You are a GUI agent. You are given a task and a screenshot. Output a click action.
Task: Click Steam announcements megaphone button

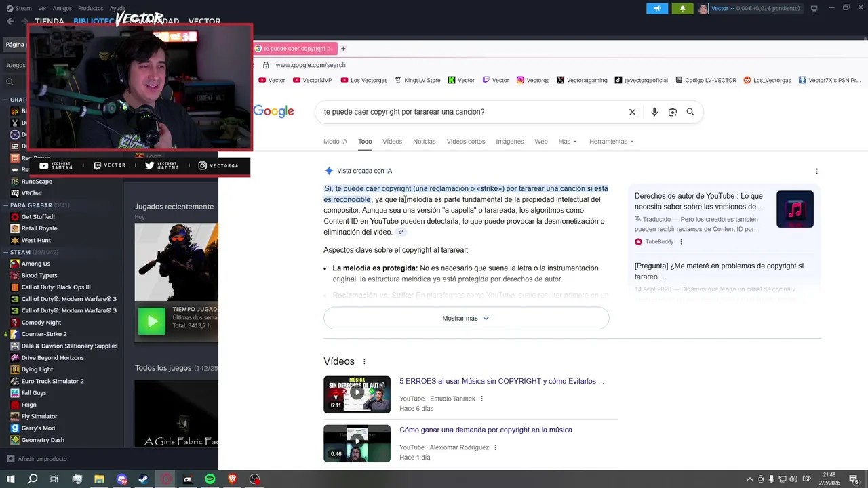click(x=657, y=8)
